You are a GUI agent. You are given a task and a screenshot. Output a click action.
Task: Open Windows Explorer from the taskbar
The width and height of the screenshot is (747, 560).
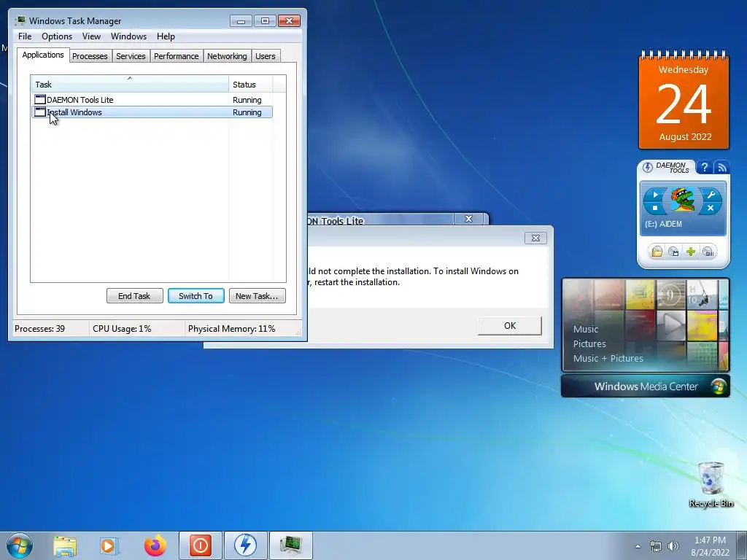pos(65,545)
